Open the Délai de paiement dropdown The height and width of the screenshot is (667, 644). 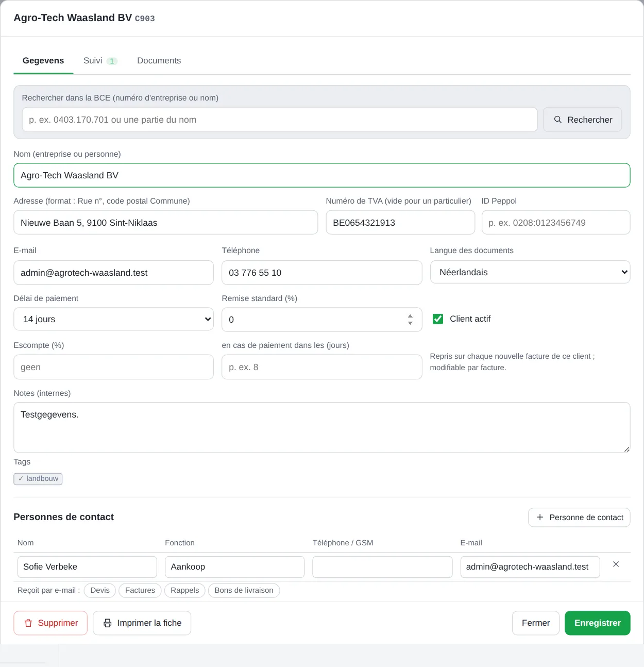tap(113, 319)
